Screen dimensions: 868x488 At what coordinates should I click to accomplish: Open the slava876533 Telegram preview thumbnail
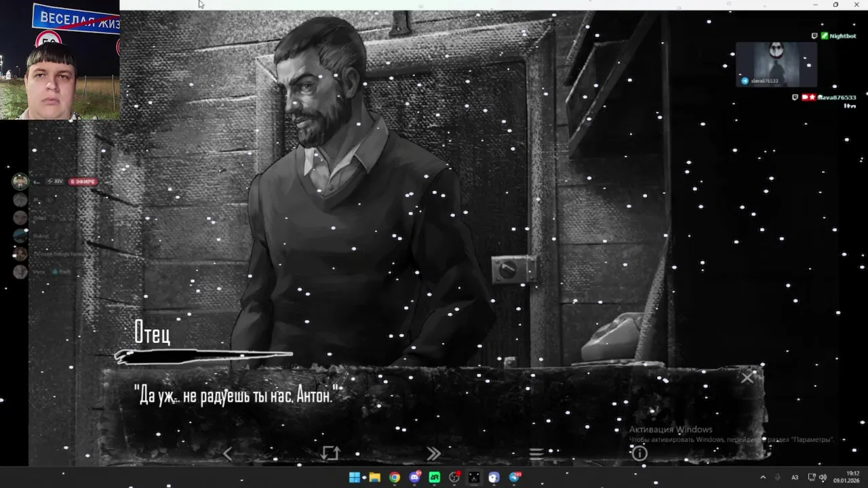coord(776,64)
